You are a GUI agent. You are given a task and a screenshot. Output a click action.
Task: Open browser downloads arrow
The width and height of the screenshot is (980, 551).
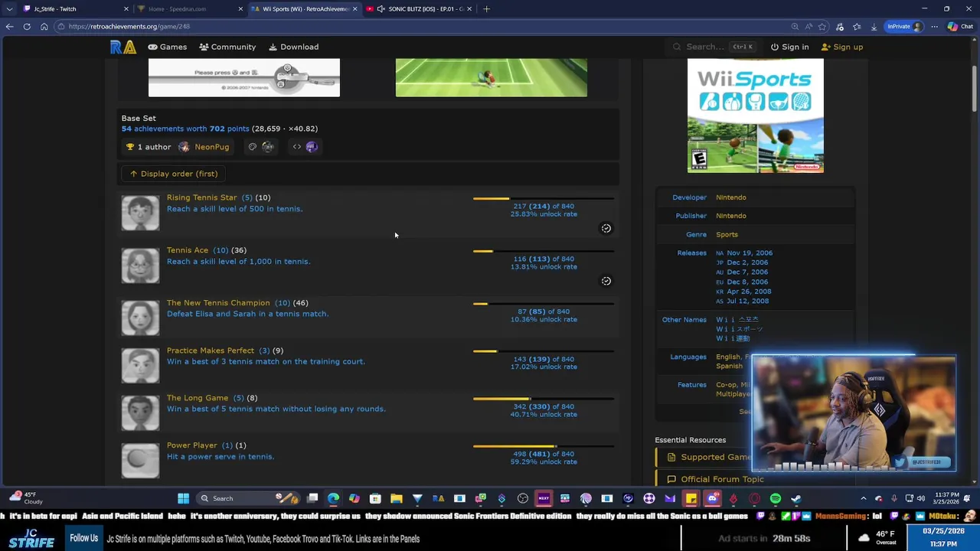[874, 26]
